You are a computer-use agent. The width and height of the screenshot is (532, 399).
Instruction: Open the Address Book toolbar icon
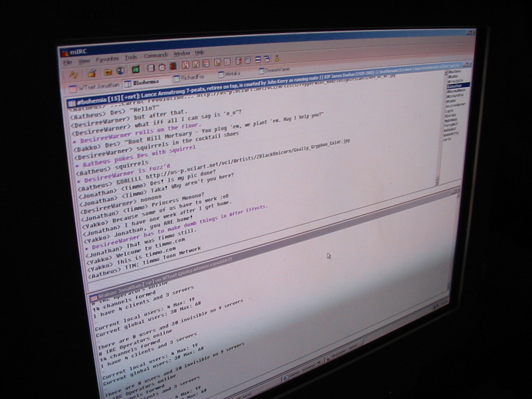(x=151, y=69)
